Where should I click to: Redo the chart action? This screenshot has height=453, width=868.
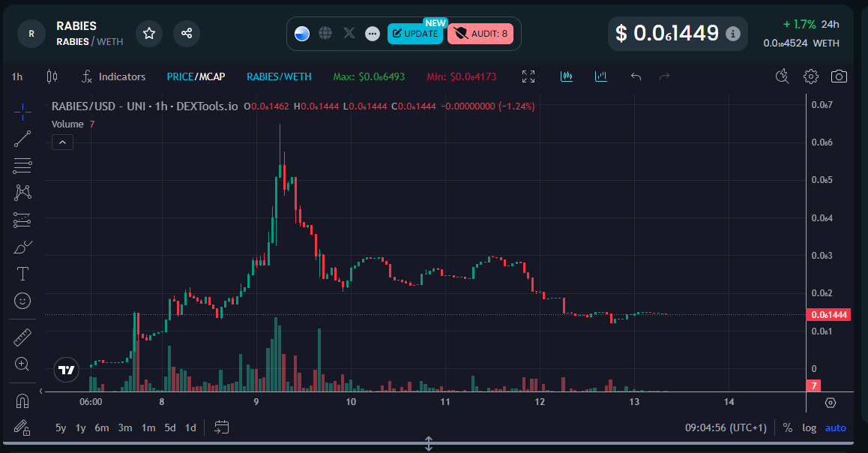[x=665, y=76]
